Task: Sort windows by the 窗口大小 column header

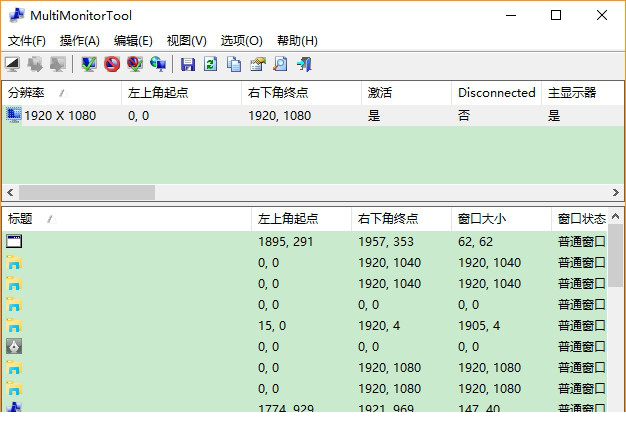Action: (501, 219)
